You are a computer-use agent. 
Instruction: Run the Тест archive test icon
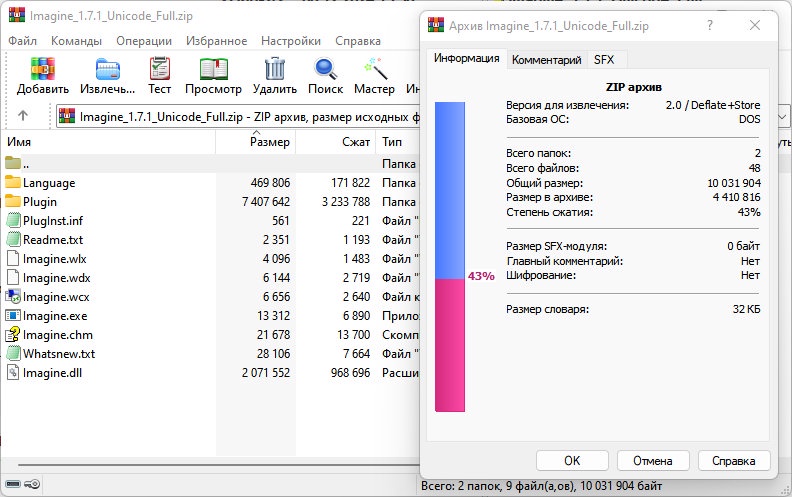tap(160, 70)
